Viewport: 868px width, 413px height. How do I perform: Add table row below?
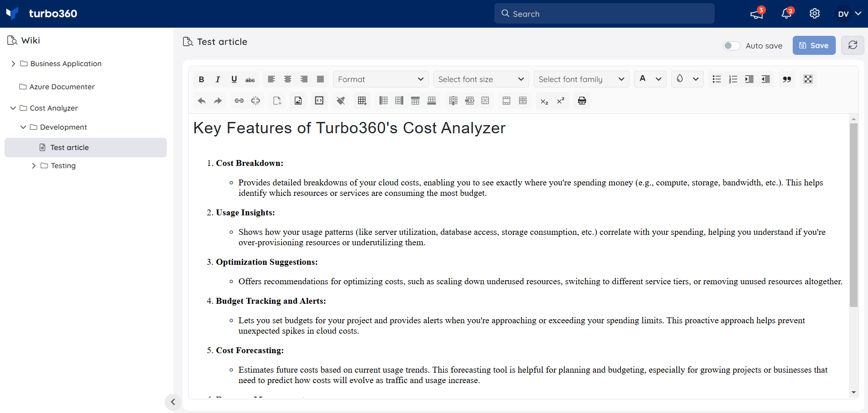pos(432,101)
